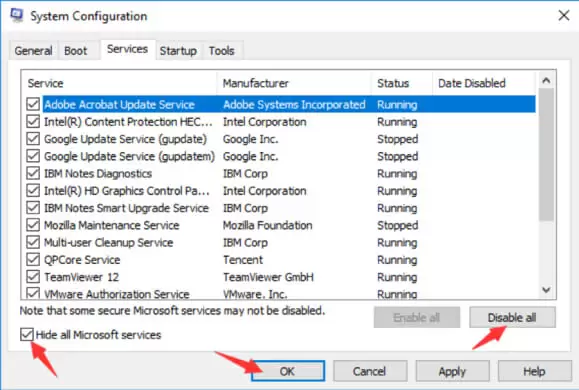Click the services list scrollbar thumb
579x390 pixels.
point(546,155)
